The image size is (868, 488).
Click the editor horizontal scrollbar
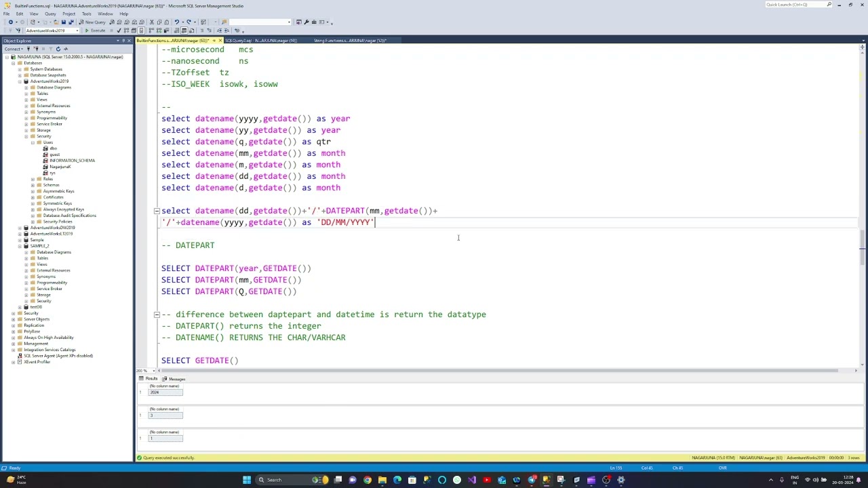[498, 371]
